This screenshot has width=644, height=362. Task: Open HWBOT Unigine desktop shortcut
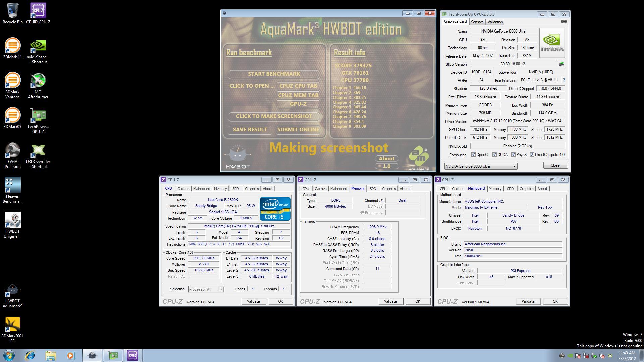tap(12, 225)
